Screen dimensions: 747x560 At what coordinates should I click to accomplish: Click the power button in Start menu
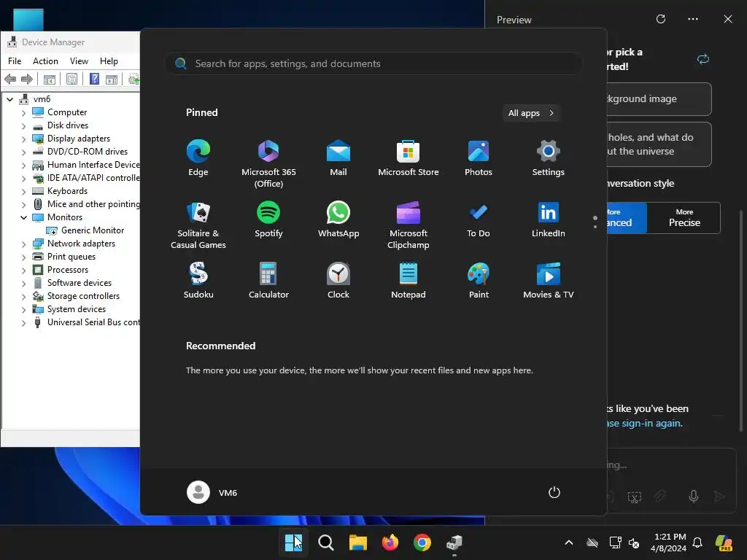(554, 492)
